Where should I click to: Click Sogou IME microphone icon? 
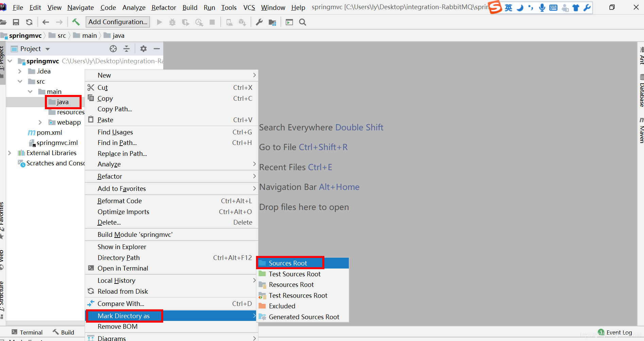pyautogui.click(x=542, y=7)
